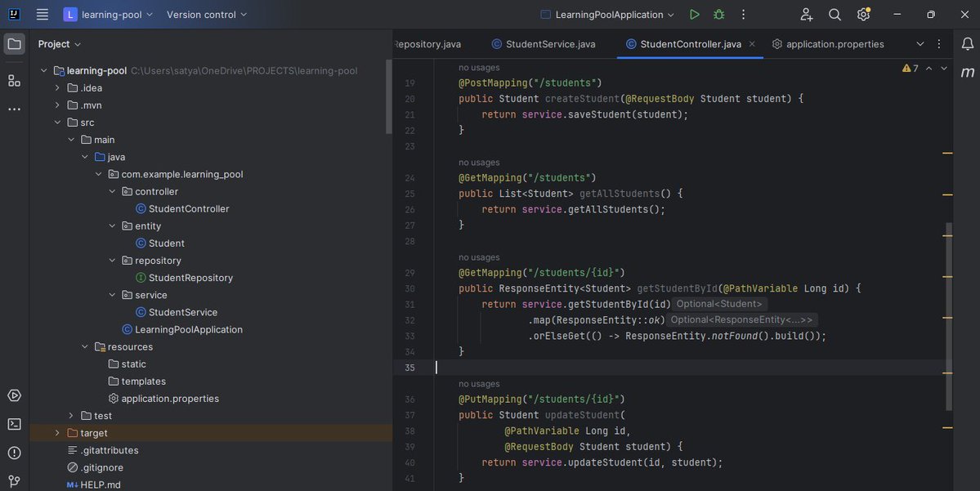Screen dimensions: 980x491
Task: Expand the test folder
Action: 71,415
